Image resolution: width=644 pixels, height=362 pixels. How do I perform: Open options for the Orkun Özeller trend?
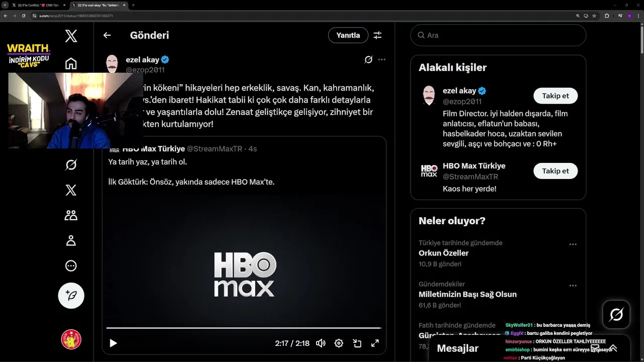tap(573, 244)
